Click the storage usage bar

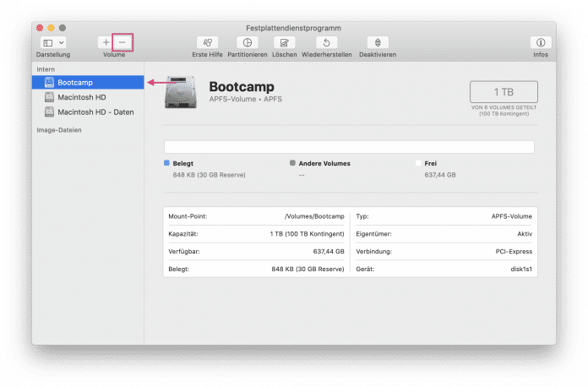349,147
